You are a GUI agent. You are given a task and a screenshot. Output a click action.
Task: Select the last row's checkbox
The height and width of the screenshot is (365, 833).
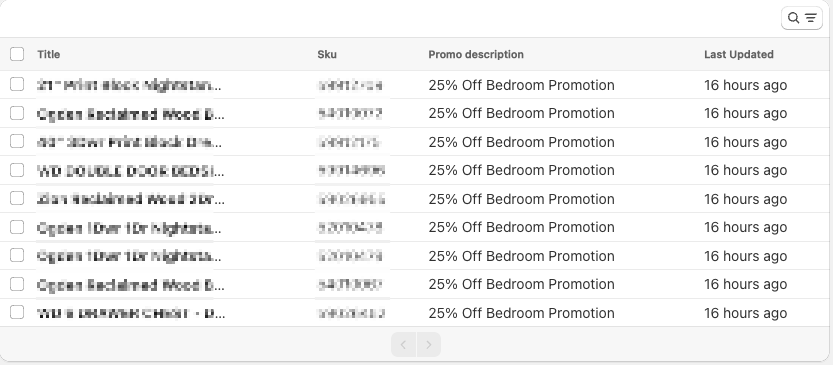(x=17, y=312)
